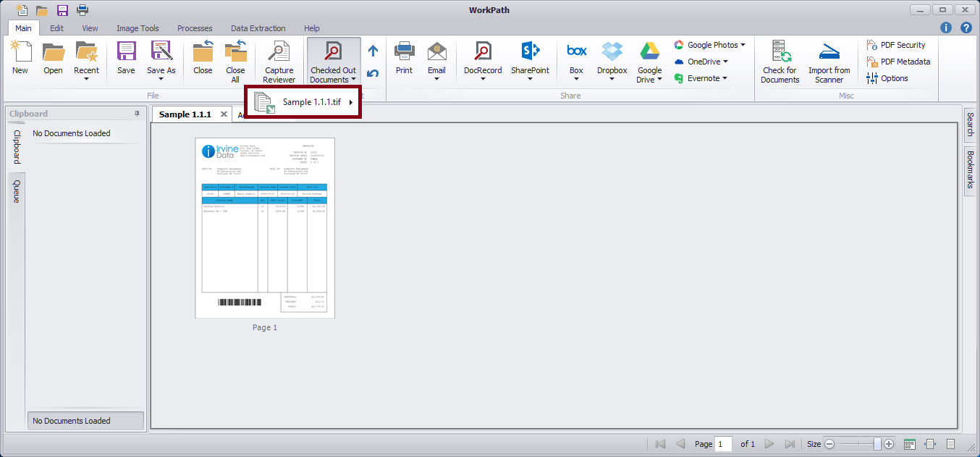Click fit-to-width page view icon
Image resolution: width=980 pixels, height=457 pixels.
click(x=931, y=444)
